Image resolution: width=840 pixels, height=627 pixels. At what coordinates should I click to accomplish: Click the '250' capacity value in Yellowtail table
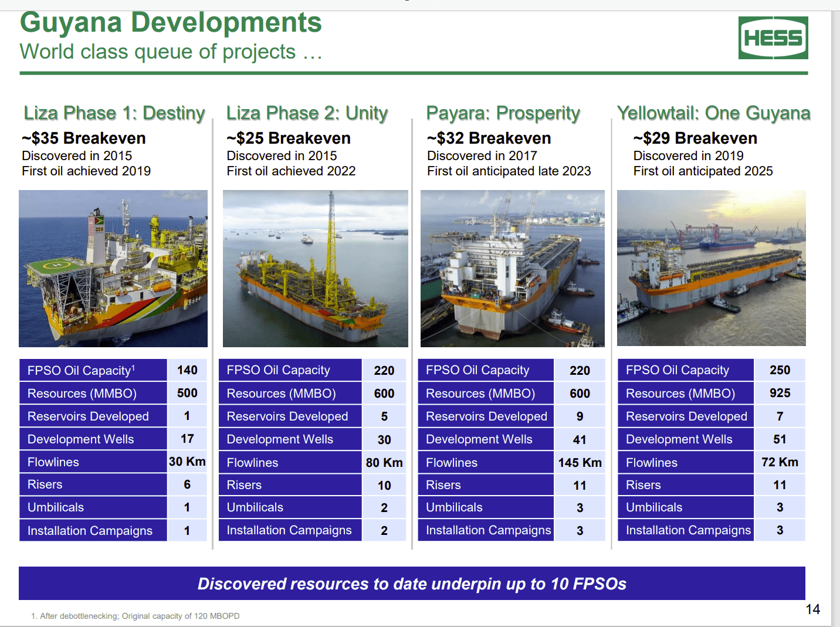(x=780, y=370)
